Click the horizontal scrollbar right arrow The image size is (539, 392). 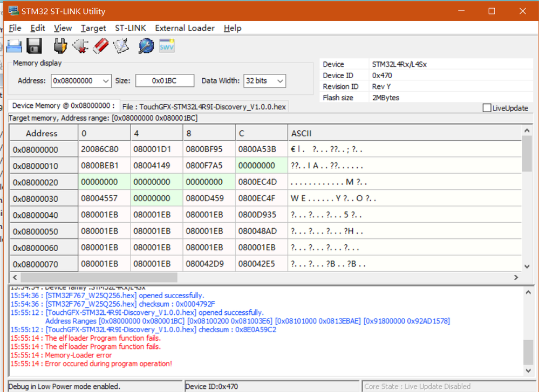click(516, 277)
